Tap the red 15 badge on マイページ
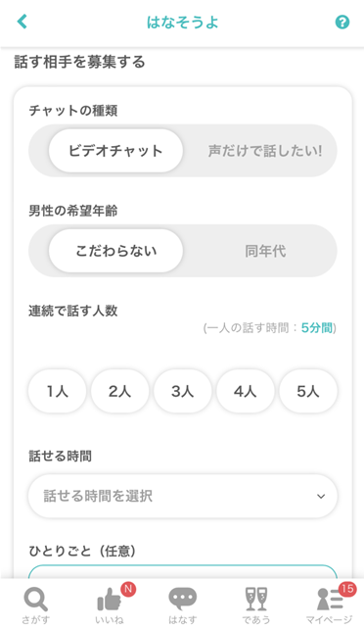 346,589
